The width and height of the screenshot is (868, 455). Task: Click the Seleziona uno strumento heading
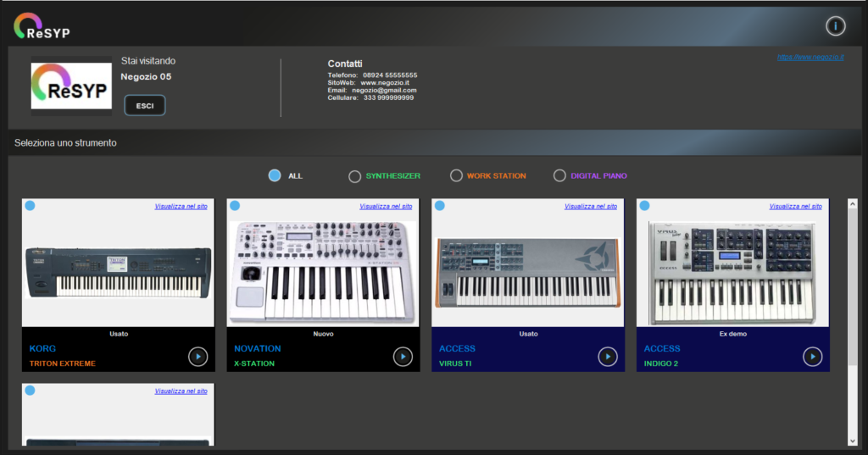tap(65, 143)
